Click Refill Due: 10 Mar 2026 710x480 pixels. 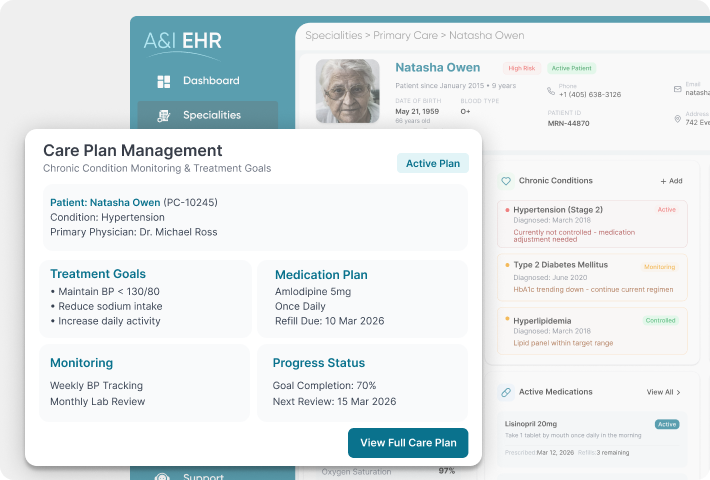pyautogui.click(x=330, y=321)
